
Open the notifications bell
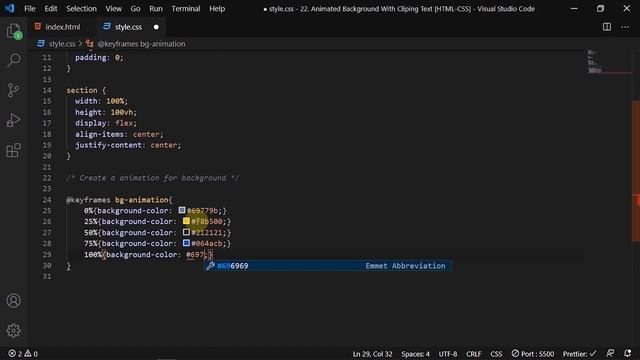[x=628, y=353]
